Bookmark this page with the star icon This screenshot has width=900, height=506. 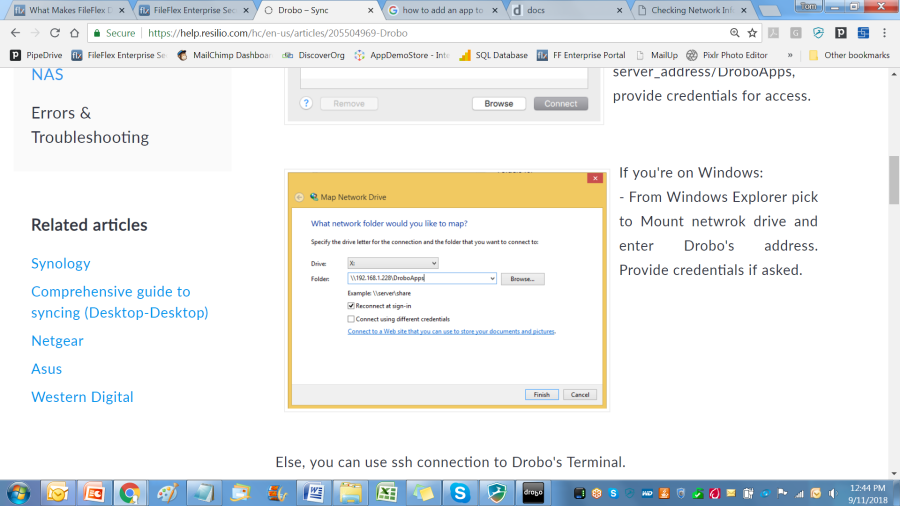tap(752, 33)
